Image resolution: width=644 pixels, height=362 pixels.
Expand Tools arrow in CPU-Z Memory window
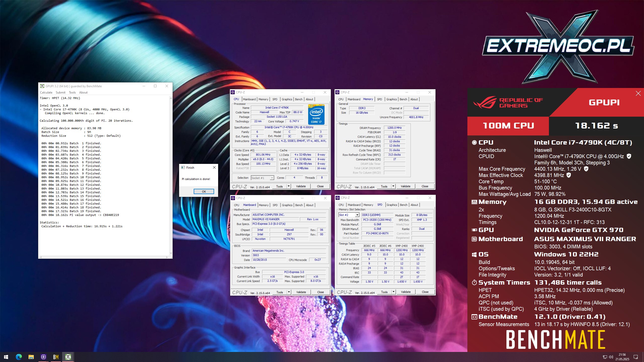[393, 186]
